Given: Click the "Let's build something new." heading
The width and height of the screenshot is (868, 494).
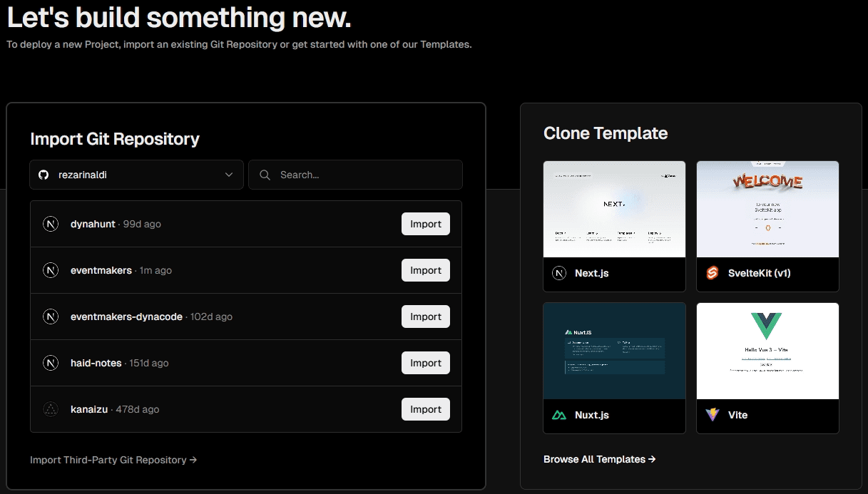Looking at the screenshot, I should coord(179,18).
